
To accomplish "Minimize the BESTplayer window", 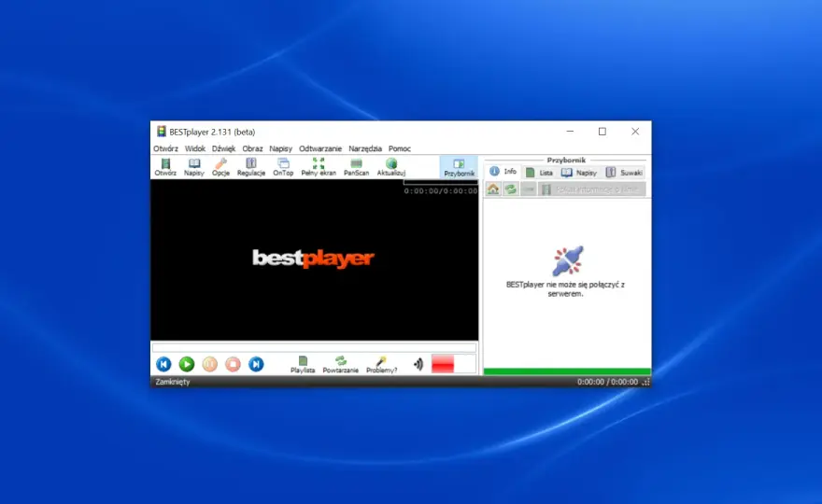I will tap(570, 132).
